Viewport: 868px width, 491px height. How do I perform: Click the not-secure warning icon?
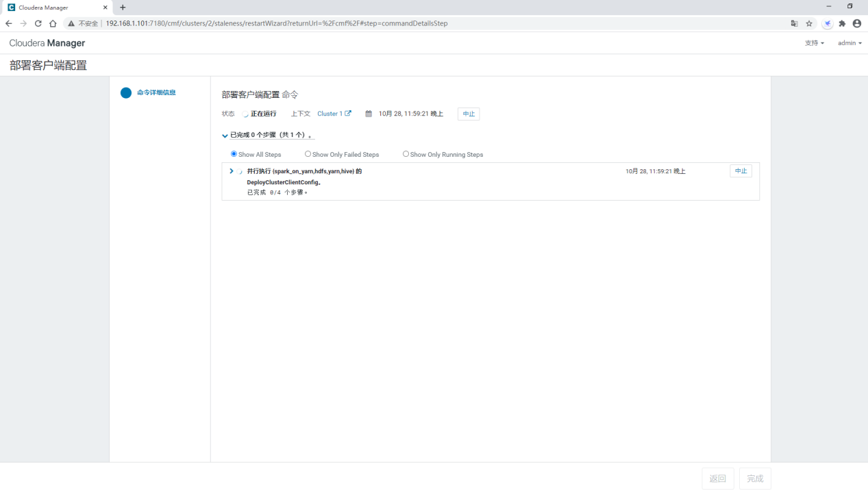pyautogui.click(x=71, y=23)
